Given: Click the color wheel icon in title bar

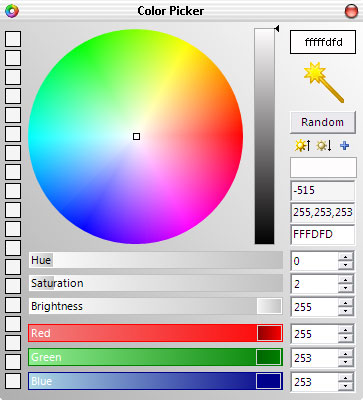Looking at the screenshot, I should (12, 11).
